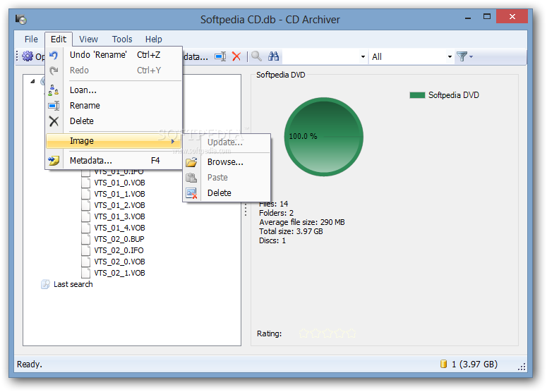Collapse the root tree node triangle
Viewport: 547px width, 392px height.
pyautogui.click(x=32, y=82)
